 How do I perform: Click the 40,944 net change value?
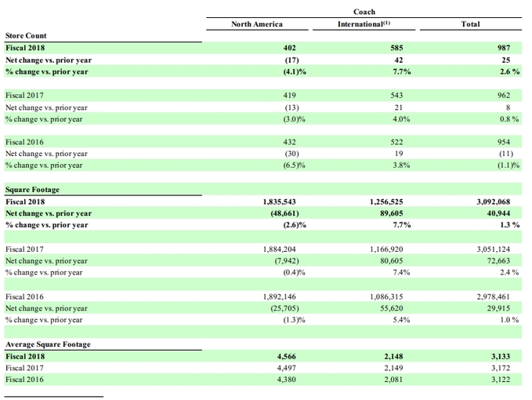(499, 213)
